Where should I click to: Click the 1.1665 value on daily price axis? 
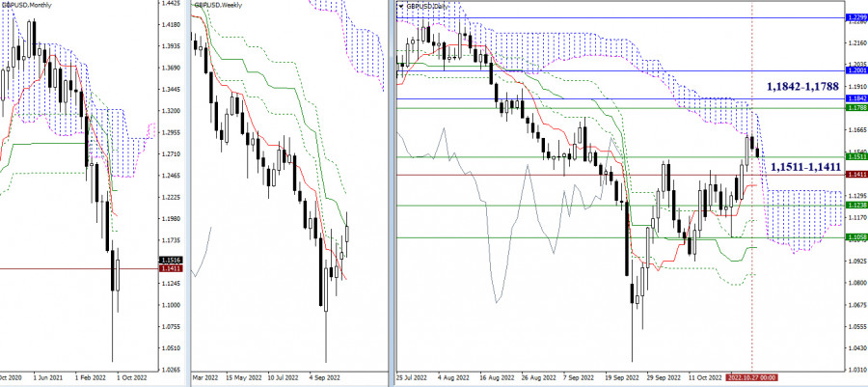pyautogui.click(x=857, y=130)
